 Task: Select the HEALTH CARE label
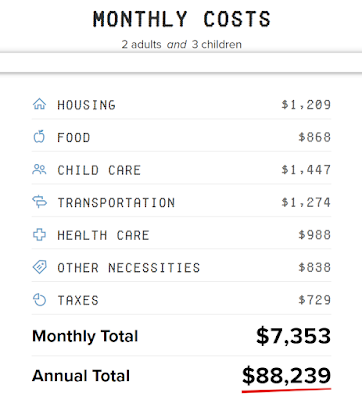click(103, 235)
